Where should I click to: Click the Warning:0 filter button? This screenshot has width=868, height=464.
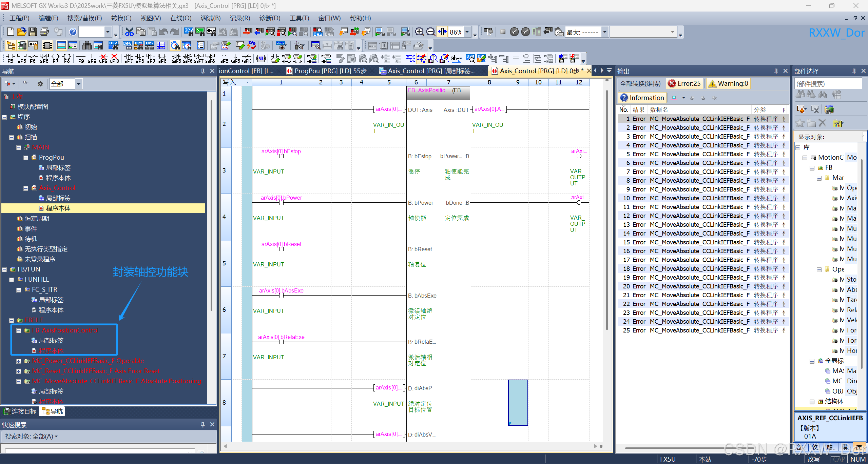[x=729, y=83]
